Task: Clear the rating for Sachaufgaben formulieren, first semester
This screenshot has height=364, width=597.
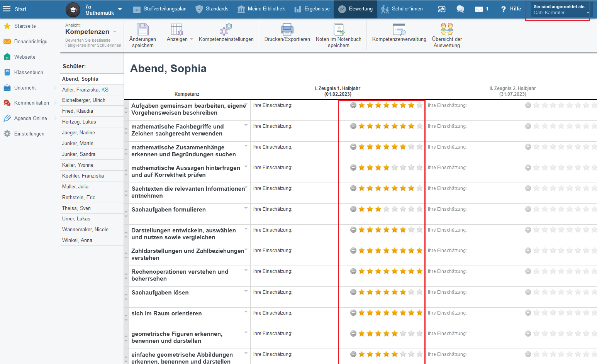Action: click(x=353, y=209)
